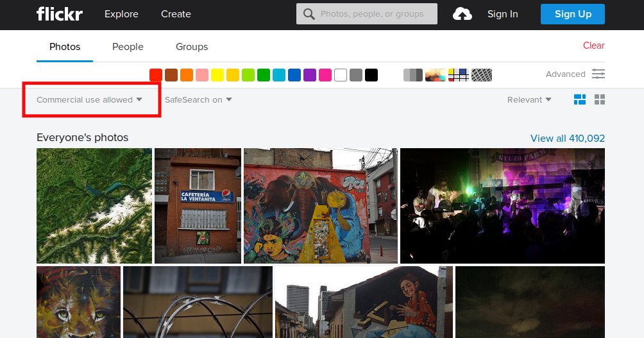This screenshot has width=644, height=338.
Task: Click the Clear filters link
Action: (593, 46)
